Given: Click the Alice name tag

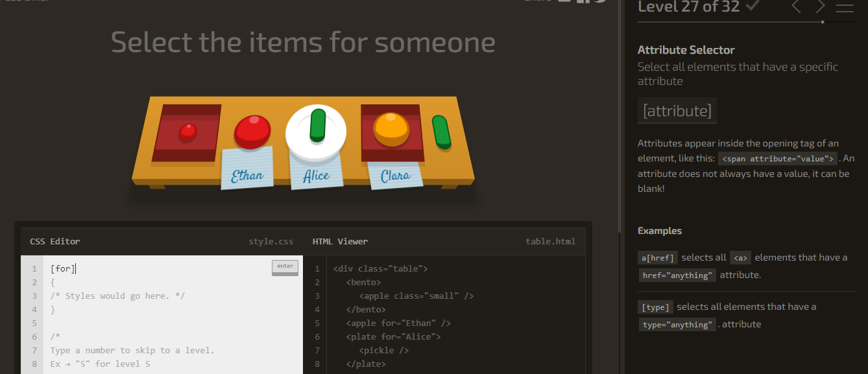Looking at the screenshot, I should pyautogui.click(x=316, y=174).
